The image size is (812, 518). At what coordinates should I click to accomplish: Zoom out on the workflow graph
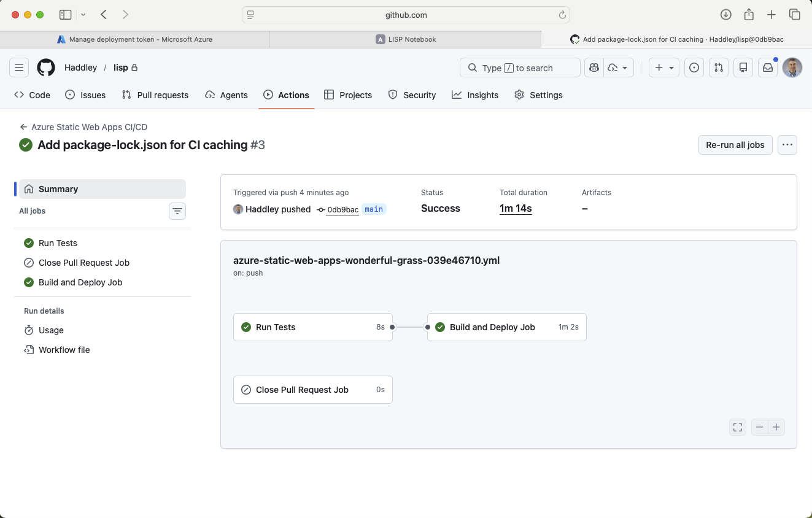759,427
